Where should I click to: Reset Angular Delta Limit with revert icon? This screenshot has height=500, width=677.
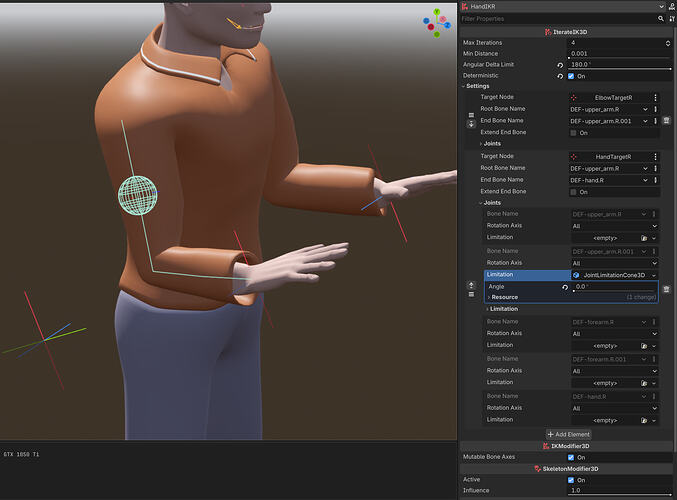(561, 65)
